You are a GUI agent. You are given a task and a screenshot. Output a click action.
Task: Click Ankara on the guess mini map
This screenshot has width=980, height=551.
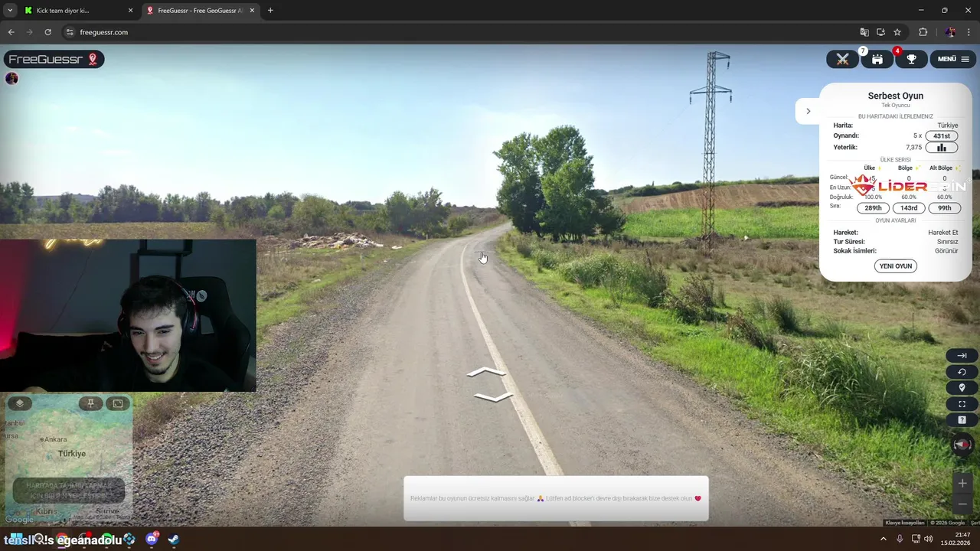pyautogui.click(x=54, y=439)
